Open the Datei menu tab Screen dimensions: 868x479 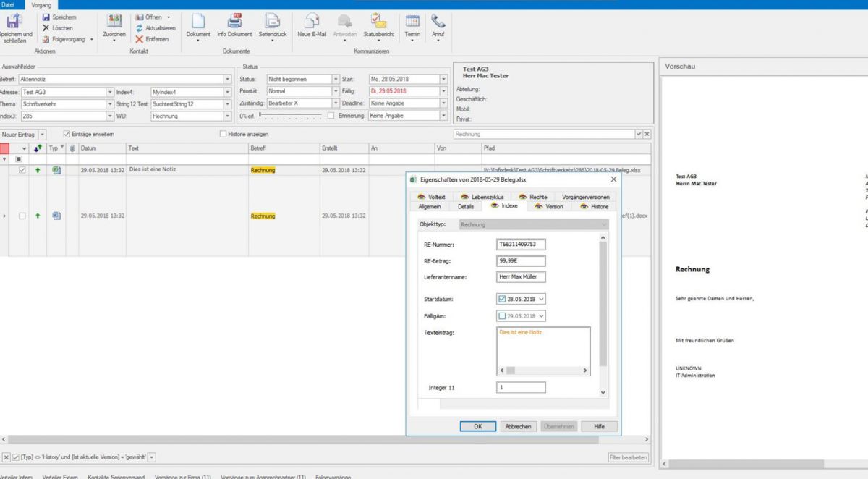(9, 4)
